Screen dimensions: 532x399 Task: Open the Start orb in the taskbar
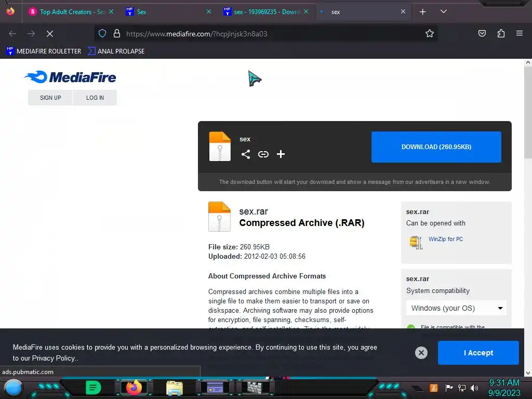14,388
